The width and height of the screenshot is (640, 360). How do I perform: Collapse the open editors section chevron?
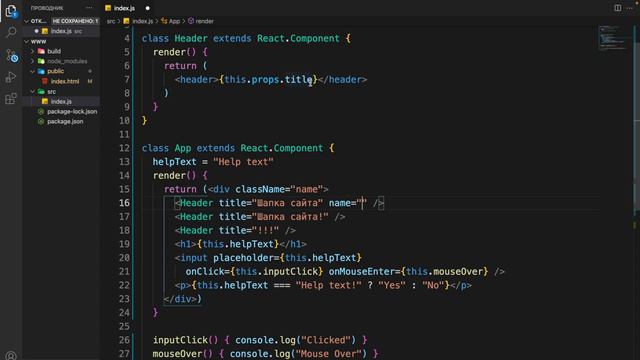click(27, 21)
